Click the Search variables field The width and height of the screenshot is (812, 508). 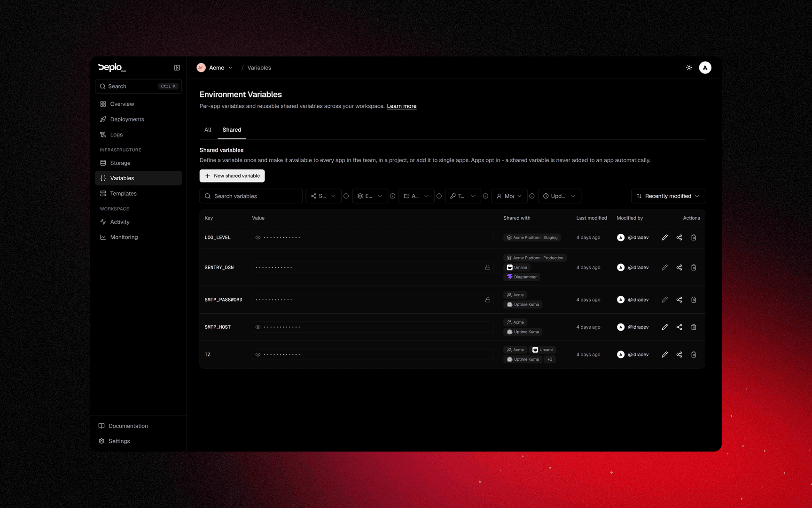pyautogui.click(x=251, y=196)
